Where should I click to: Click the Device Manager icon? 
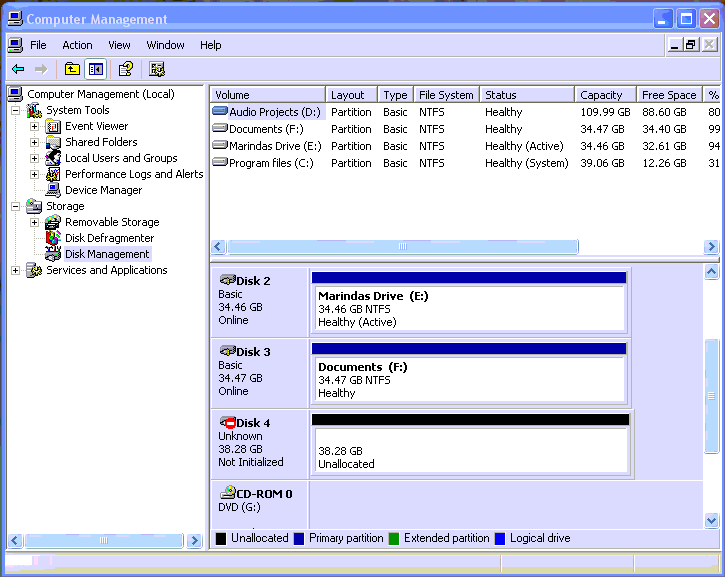(x=53, y=190)
